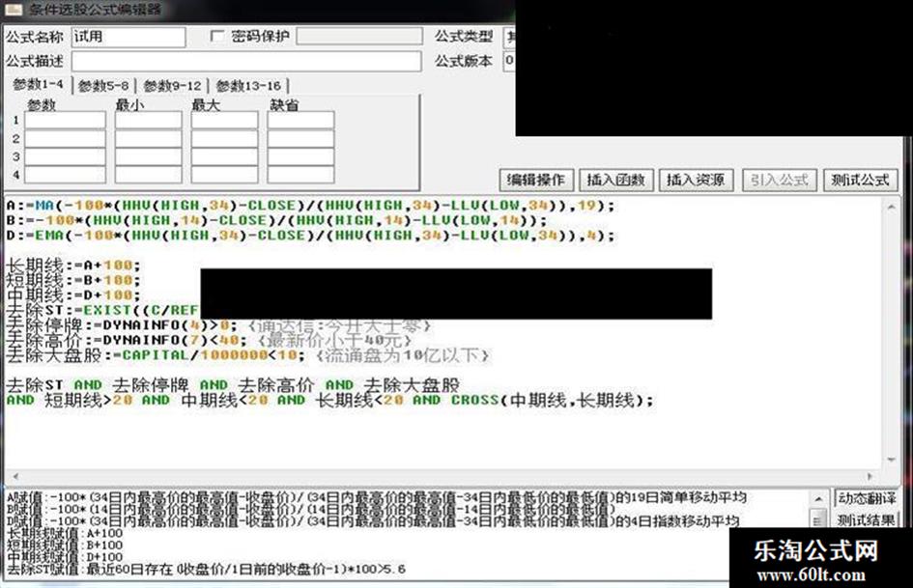Click the horizontal scrollbar right arrow
Viewport: 913px width, 588px height.
870,476
